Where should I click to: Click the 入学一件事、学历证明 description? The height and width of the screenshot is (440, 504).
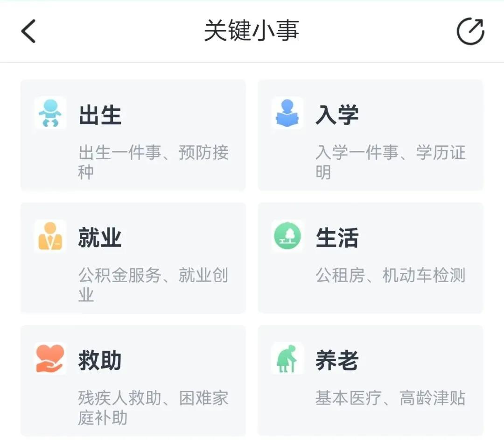[x=391, y=162]
